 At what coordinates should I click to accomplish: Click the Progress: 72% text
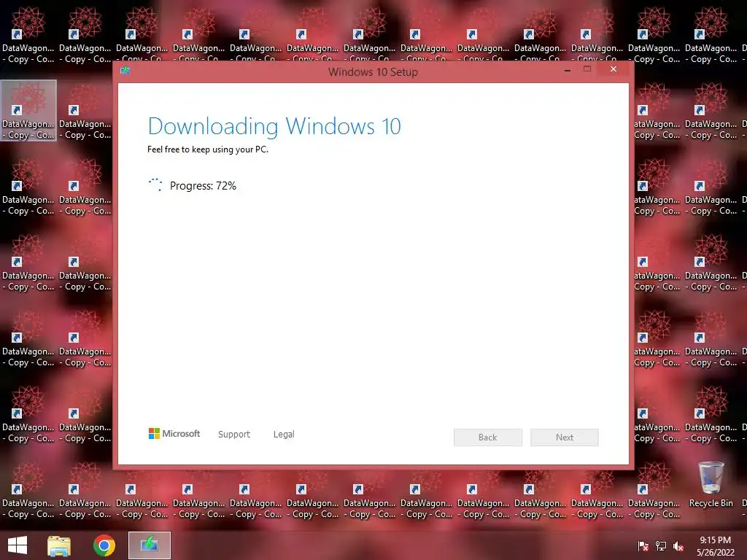203,186
